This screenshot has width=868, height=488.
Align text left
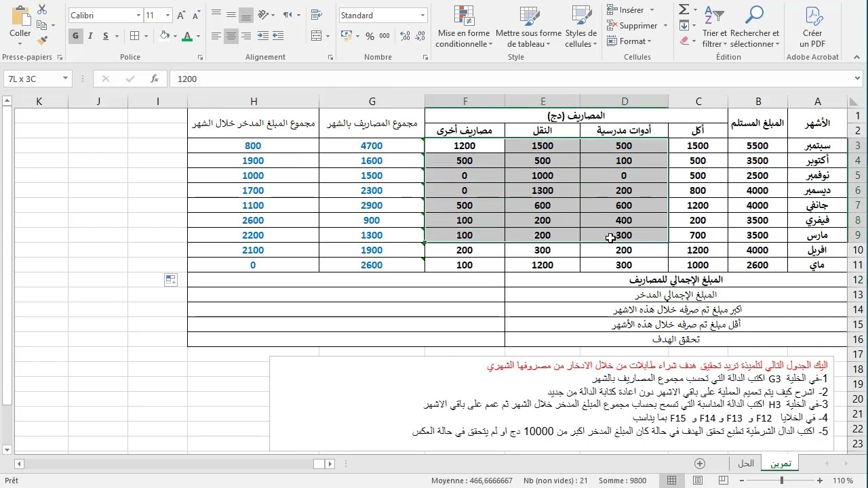216,36
